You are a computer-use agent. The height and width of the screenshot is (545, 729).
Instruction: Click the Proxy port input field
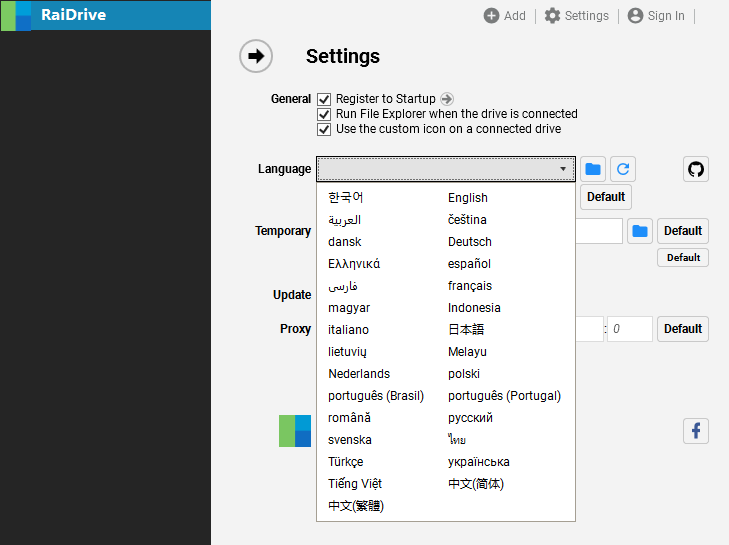point(630,329)
